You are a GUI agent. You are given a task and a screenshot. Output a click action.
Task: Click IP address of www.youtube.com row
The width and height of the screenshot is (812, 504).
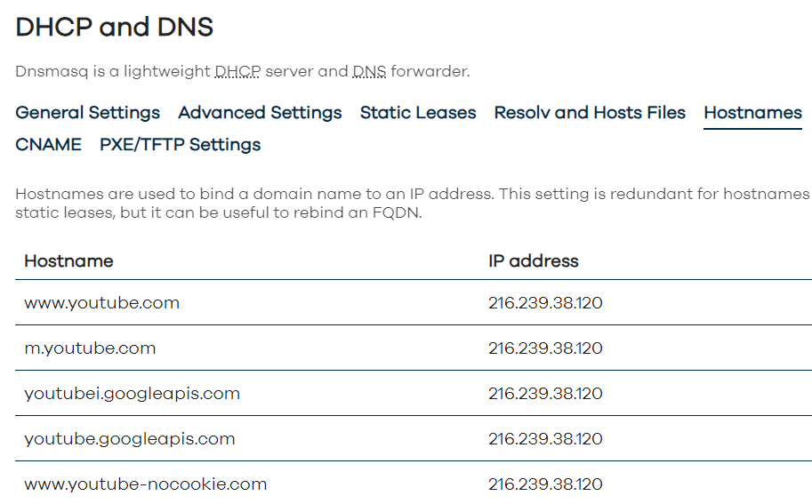pos(545,303)
